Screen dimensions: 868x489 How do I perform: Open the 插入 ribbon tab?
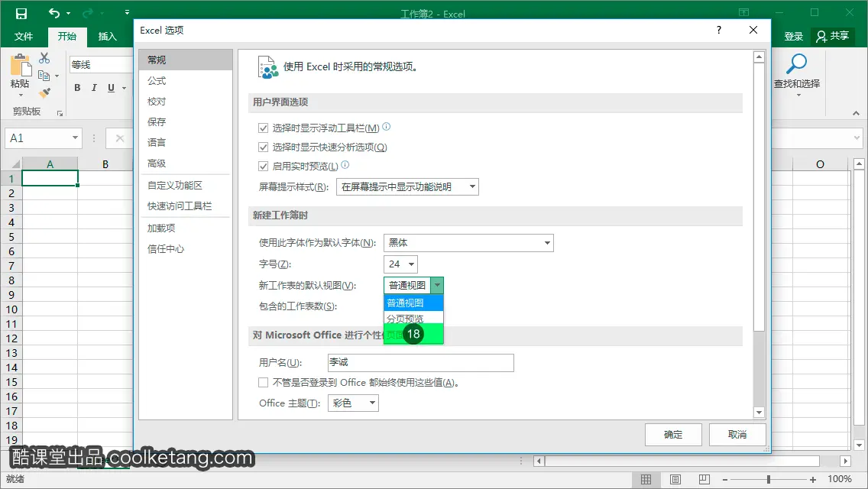pos(108,37)
